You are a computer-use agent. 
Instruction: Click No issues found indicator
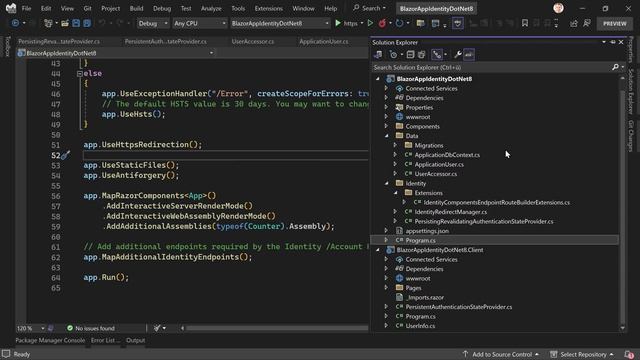pyautogui.click(x=91, y=328)
